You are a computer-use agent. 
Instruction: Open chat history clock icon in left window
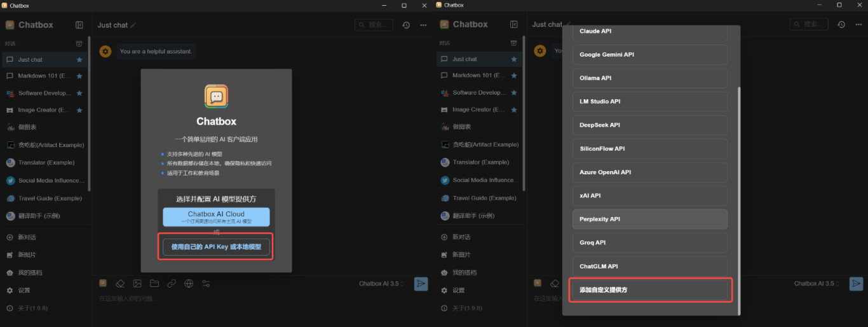406,25
